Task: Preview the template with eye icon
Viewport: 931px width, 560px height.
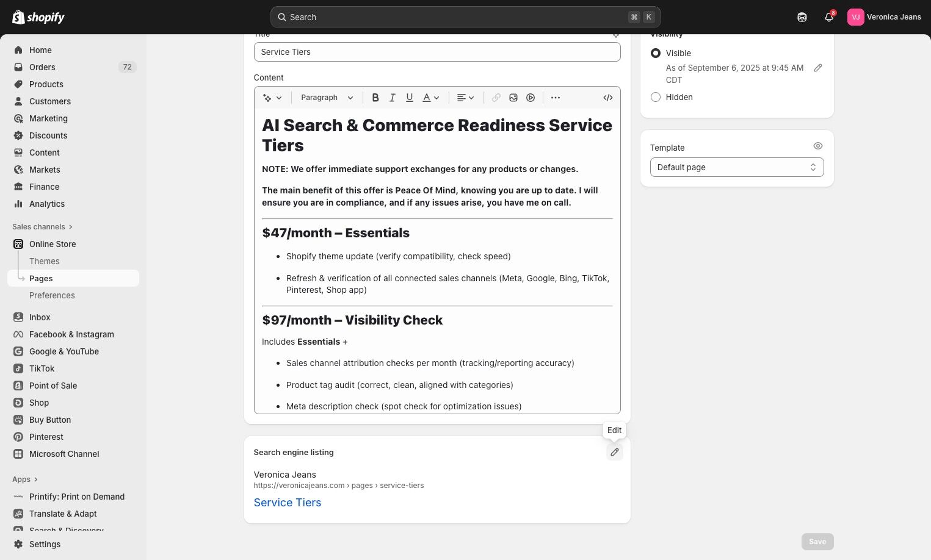Action: pyautogui.click(x=818, y=146)
